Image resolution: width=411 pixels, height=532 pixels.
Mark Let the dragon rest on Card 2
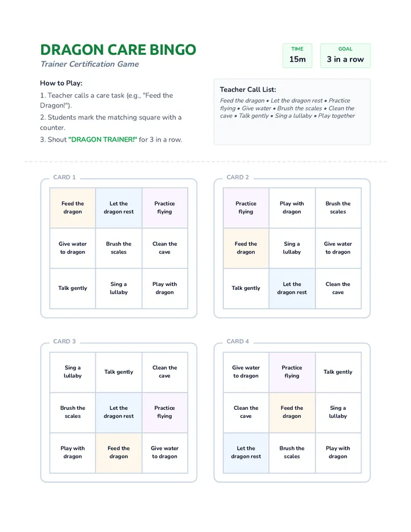[x=292, y=288]
